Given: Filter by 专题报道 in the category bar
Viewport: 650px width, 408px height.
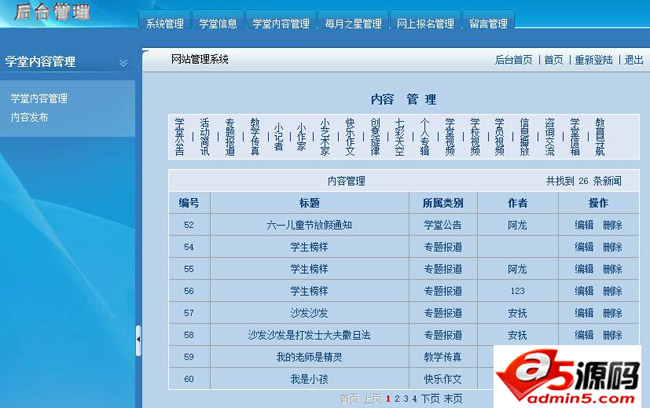Looking at the screenshot, I should (230, 137).
